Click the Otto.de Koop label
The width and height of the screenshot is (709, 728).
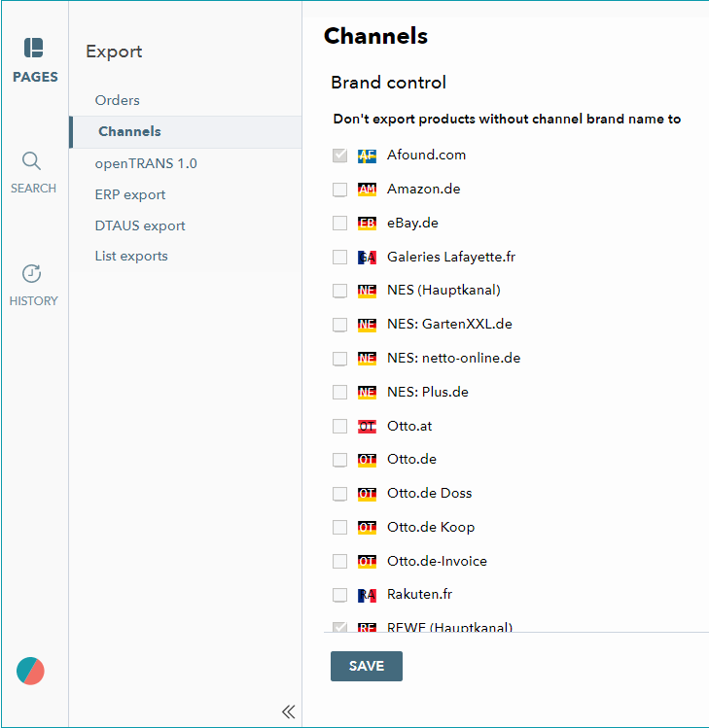(x=431, y=528)
